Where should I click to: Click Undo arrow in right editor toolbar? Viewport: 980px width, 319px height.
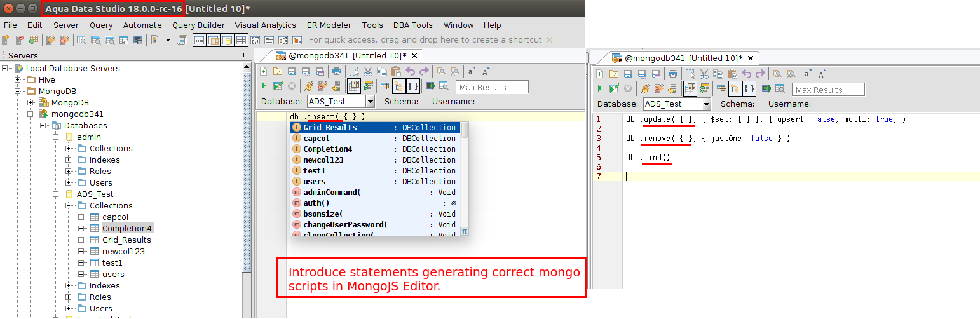(746, 74)
